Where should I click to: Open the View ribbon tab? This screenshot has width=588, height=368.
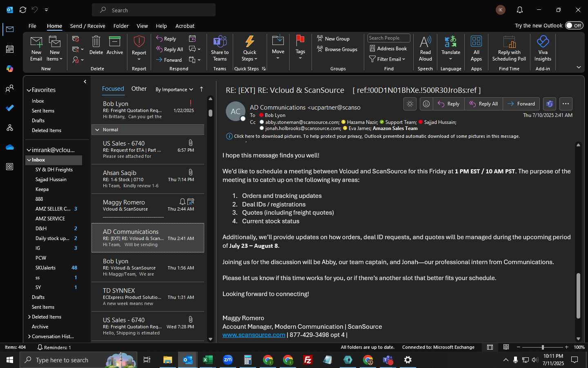[x=142, y=26]
